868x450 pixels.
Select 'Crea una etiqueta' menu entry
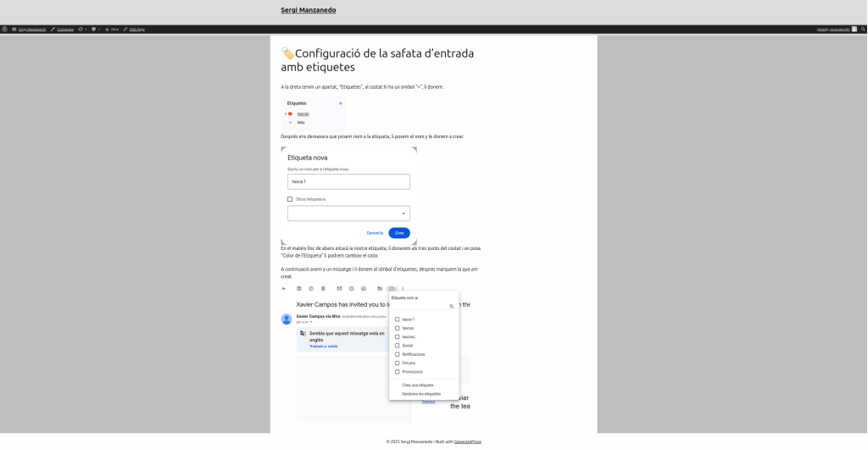click(x=417, y=385)
